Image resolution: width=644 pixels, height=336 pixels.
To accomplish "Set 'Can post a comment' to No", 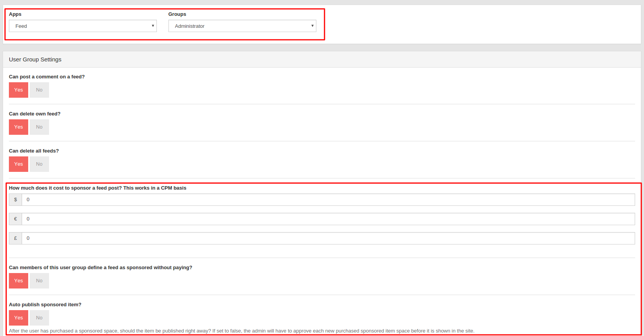I will [39, 90].
